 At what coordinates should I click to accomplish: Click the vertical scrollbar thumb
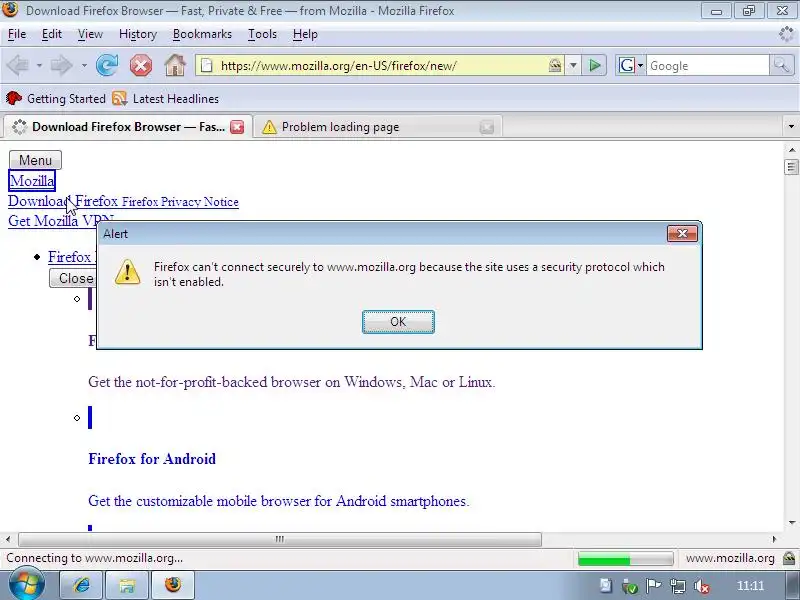(x=791, y=167)
